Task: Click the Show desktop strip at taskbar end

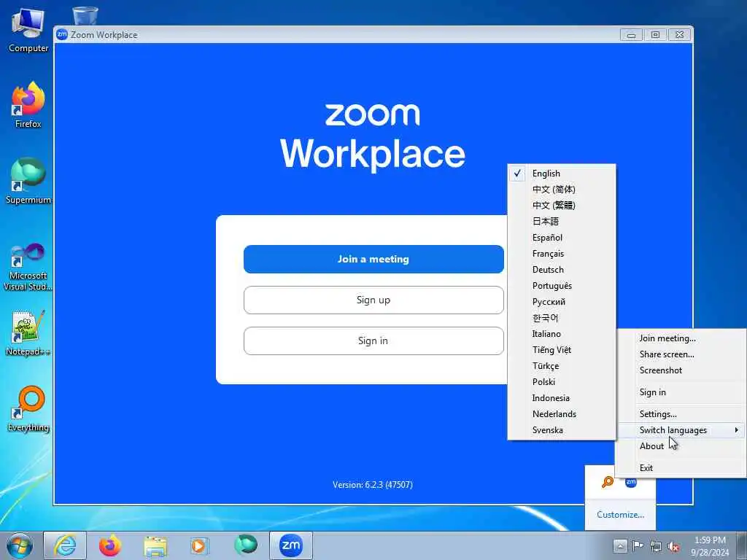Action: pyautogui.click(x=742, y=545)
